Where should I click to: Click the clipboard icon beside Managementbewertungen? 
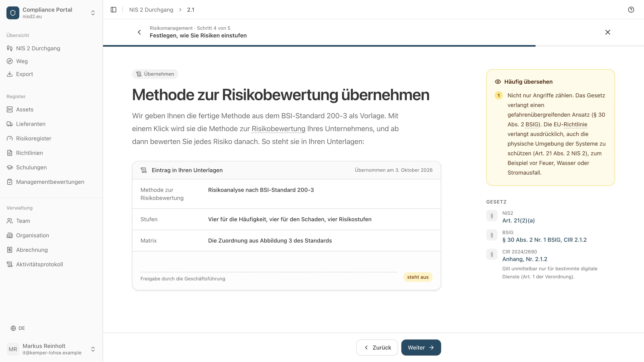[x=10, y=182]
